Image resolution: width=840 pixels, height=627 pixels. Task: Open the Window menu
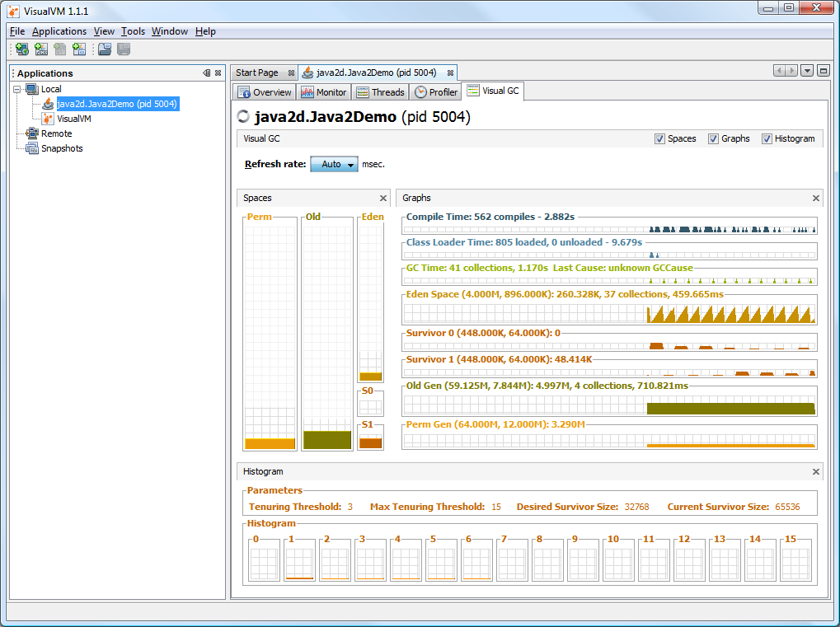point(169,31)
